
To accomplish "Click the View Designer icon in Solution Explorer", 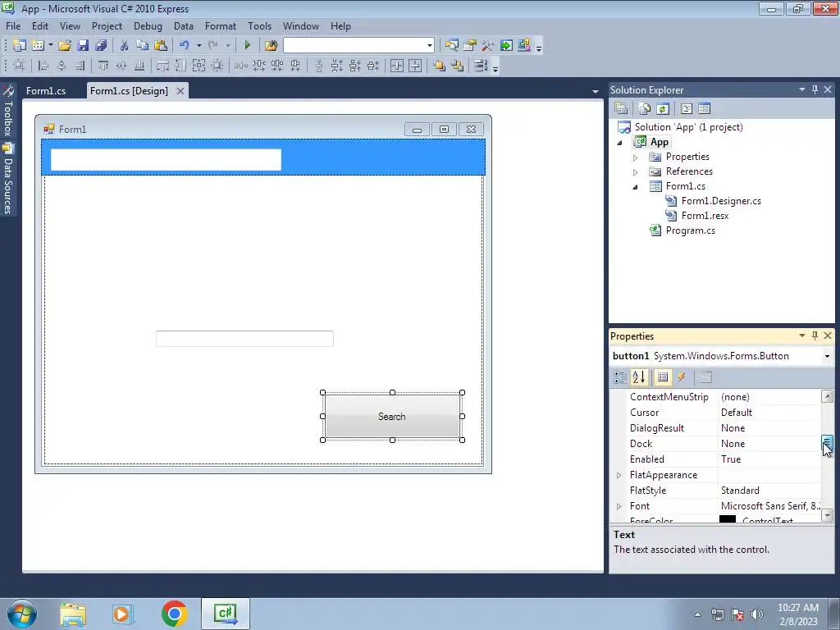I will tap(705, 109).
